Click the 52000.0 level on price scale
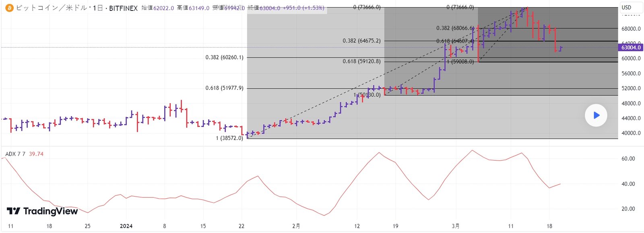Image resolution: width=644 pixels, height=233 pixels. [x=631, y=88]
